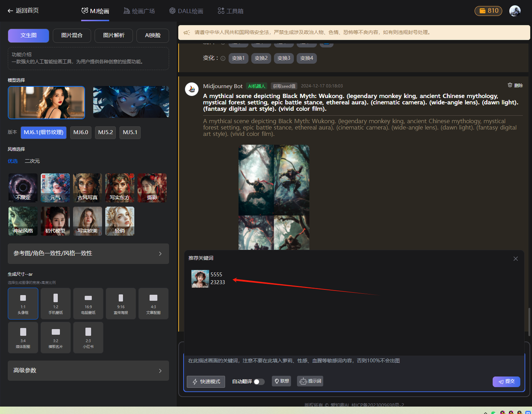Select the 图片解析 mode
The height and width of the screenshot is (414, 532).
pos(113,35)
